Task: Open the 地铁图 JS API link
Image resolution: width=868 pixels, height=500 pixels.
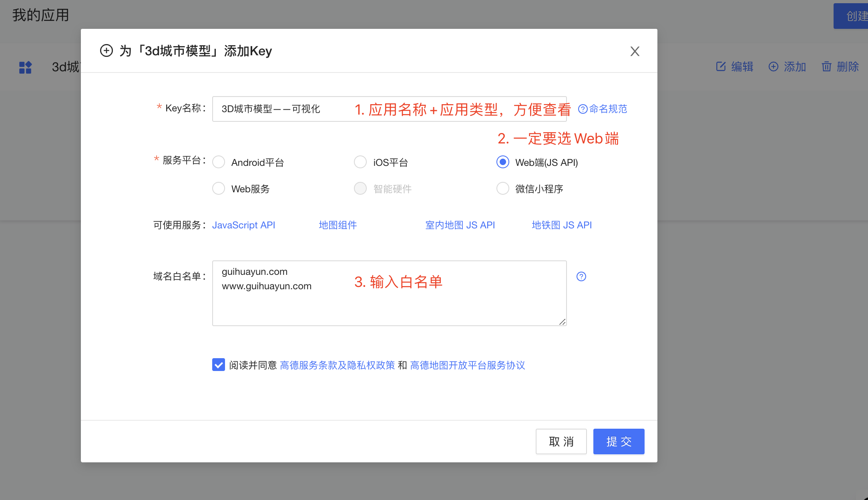Action: click(x=562, y=225)
